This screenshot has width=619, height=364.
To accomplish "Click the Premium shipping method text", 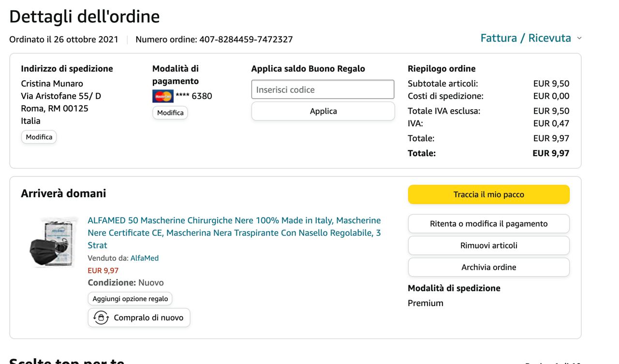I will click(x=426, y=303).
